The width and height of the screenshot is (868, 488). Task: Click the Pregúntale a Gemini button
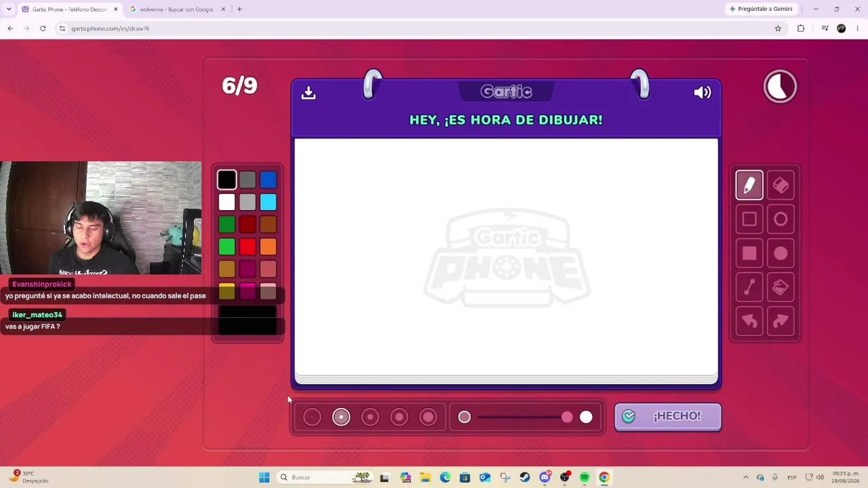tap(761, 9)
